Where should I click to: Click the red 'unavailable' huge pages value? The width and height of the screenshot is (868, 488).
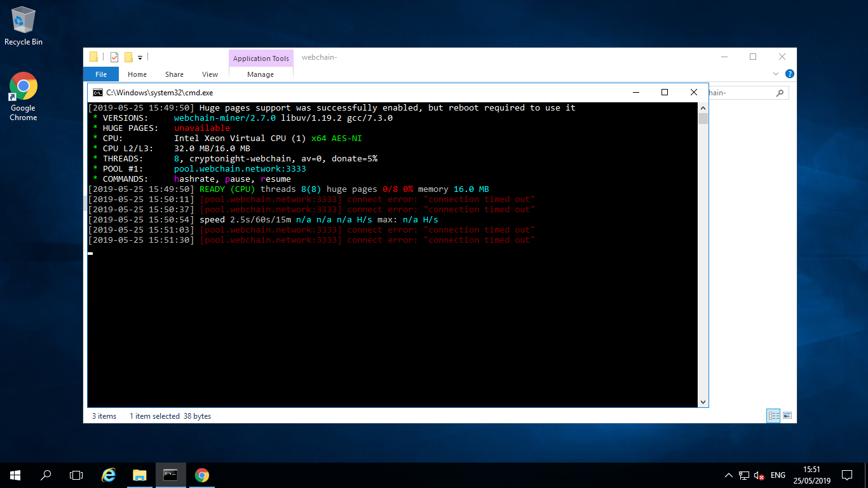[202, 128]
